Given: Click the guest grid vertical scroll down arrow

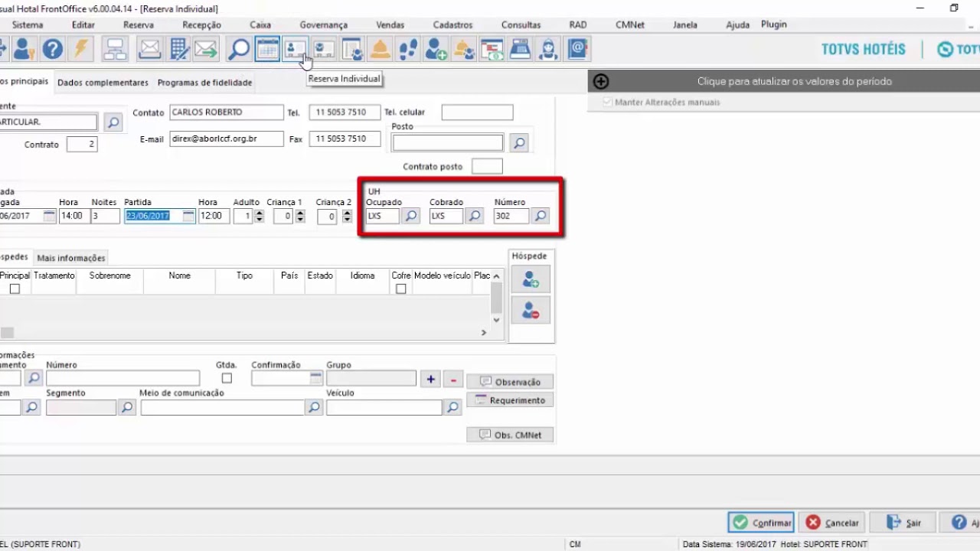Looking at the screenshot, I should tap(496, 321).
